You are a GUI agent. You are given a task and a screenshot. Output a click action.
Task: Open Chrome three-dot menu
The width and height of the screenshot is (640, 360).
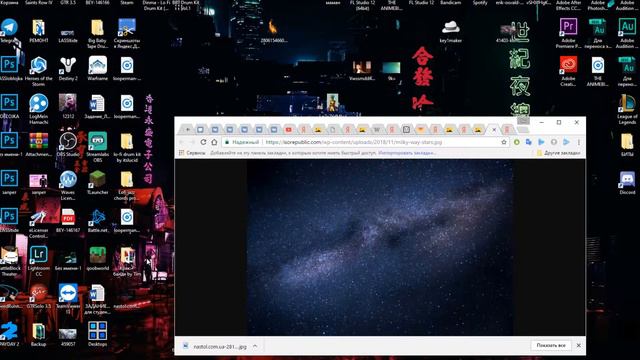pos(578,142)
